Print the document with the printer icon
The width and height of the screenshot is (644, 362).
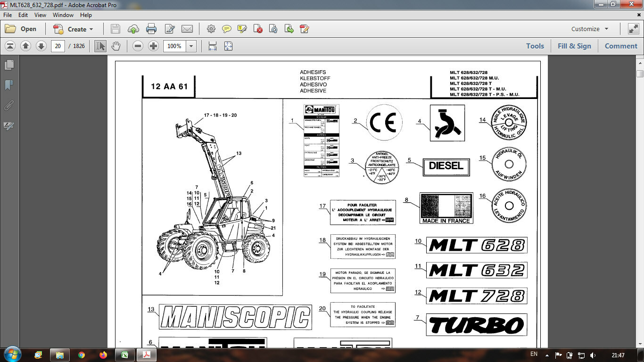coord(151,29)
